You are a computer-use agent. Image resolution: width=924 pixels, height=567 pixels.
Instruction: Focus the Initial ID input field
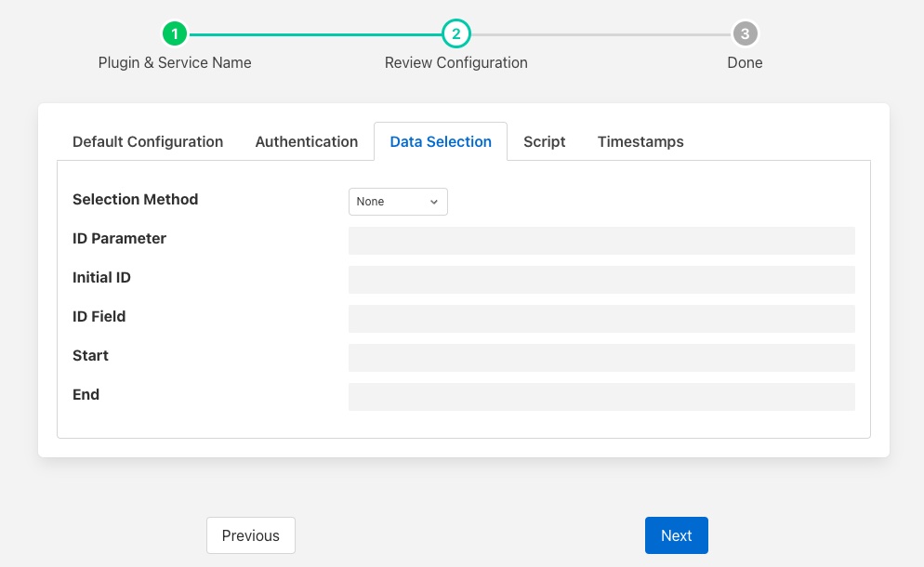click(601, 280)
